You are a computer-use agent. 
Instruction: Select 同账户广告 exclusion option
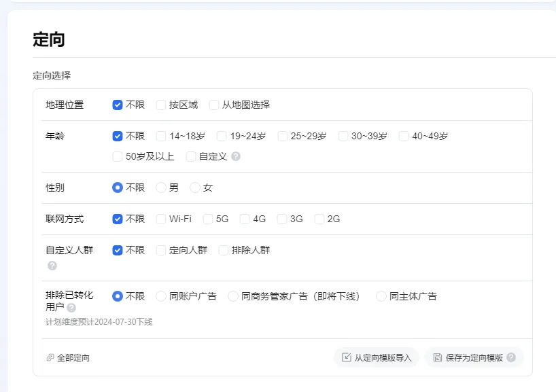coord(160,296)
